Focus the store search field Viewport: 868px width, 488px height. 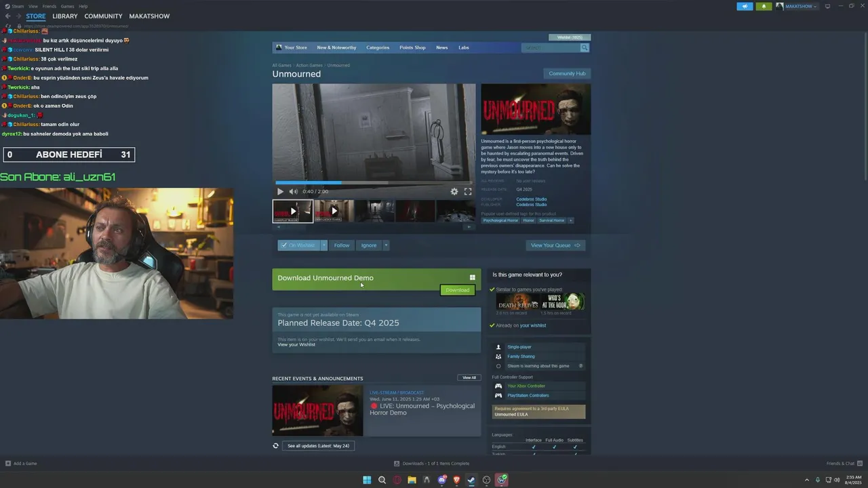pos(551,47)
